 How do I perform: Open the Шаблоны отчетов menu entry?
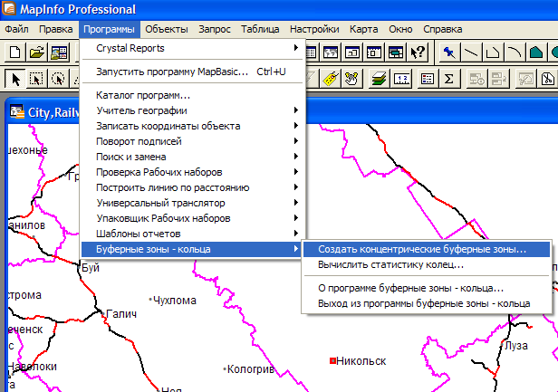[192, 234]
